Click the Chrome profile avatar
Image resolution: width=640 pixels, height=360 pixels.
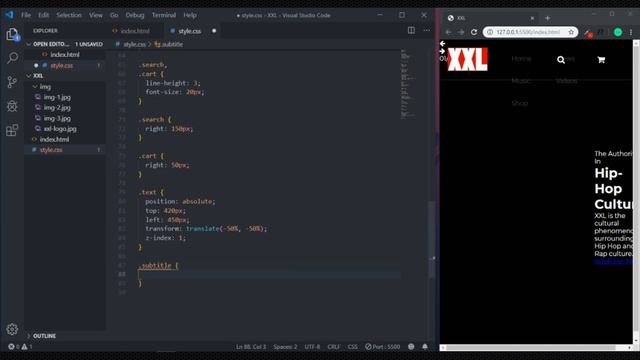point(618,32)
